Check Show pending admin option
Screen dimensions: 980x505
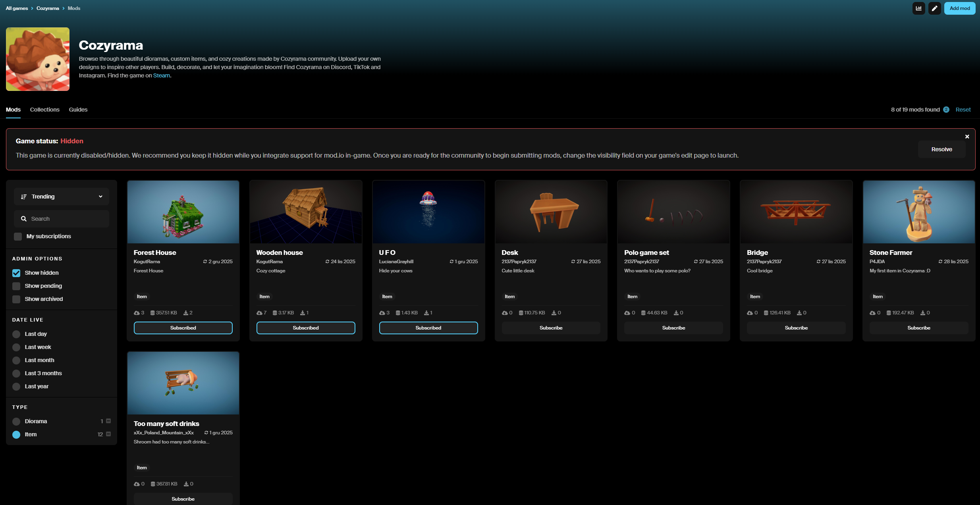coord(16,286)
